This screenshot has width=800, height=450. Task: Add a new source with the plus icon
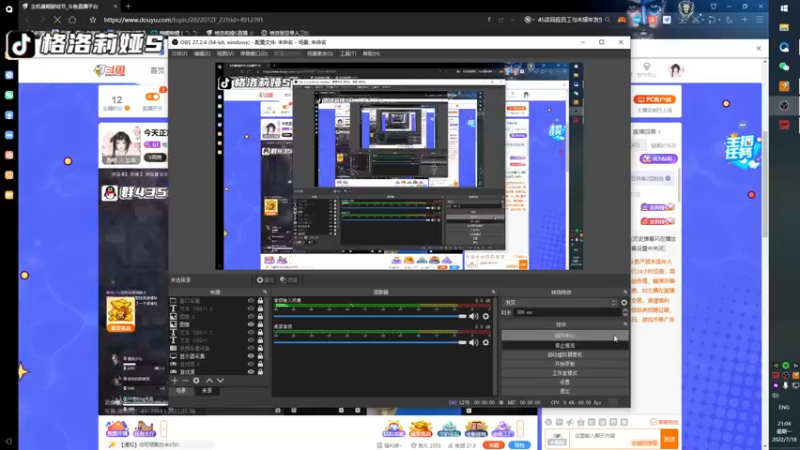click(174, 381)
